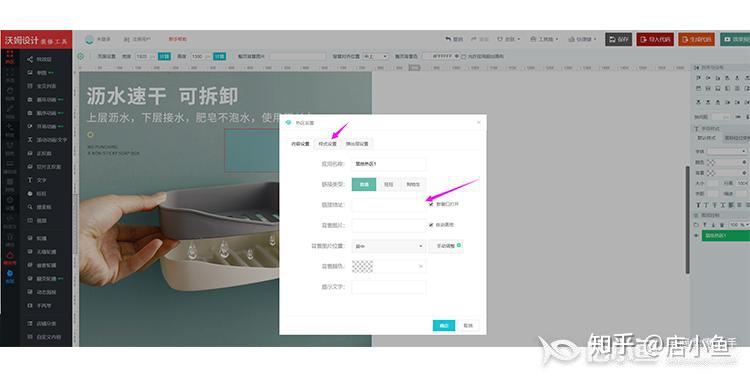Click the blue 确定 confirm button

(x=444, y=325)
